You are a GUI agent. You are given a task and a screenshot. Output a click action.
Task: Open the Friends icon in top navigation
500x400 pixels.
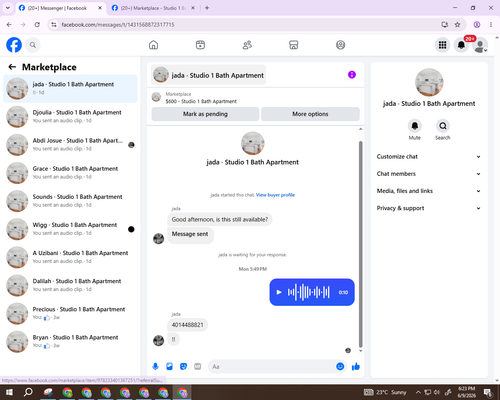(247, 45)
